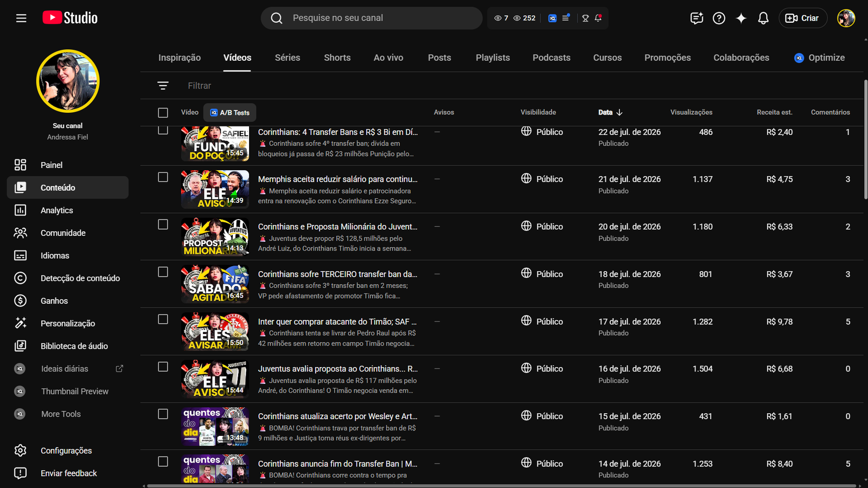
Task: Click the vidIQ eye counter showing 252
Action: coord(525,18)
